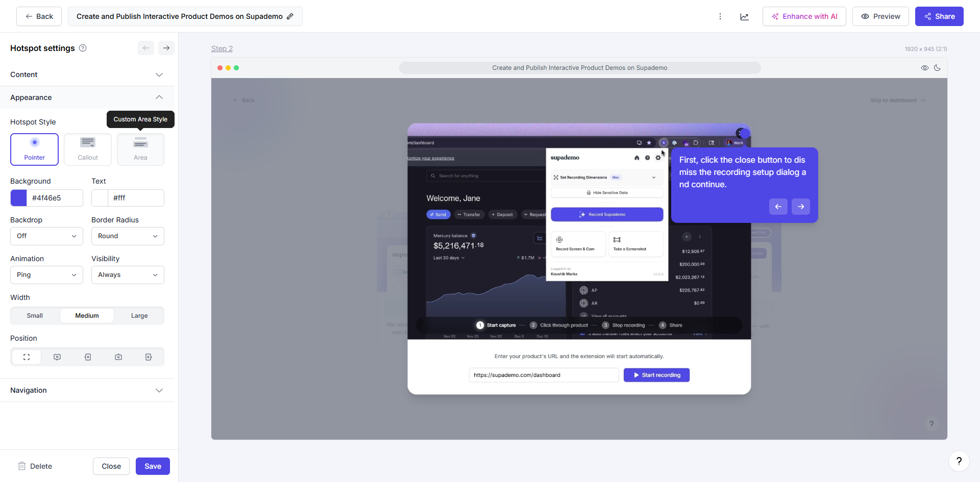Save the hotspot settings

pos(153,466)
